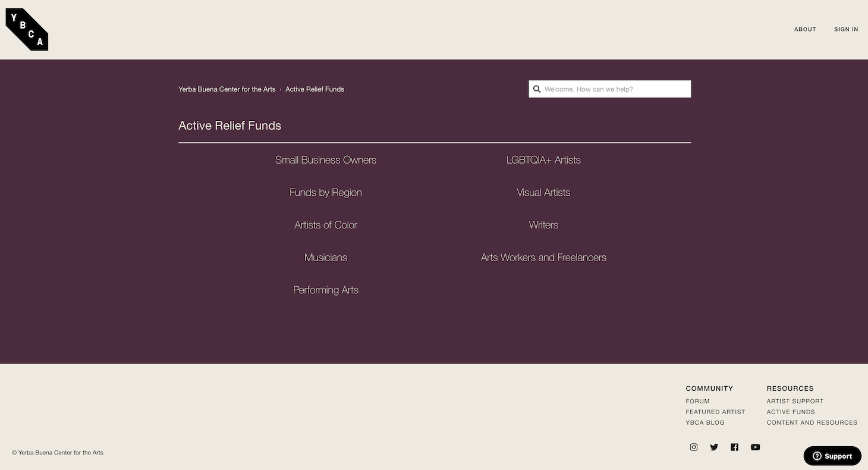The image size is (868, 470).
Task: Open the Forum footer link
Action: click(697, 401)
